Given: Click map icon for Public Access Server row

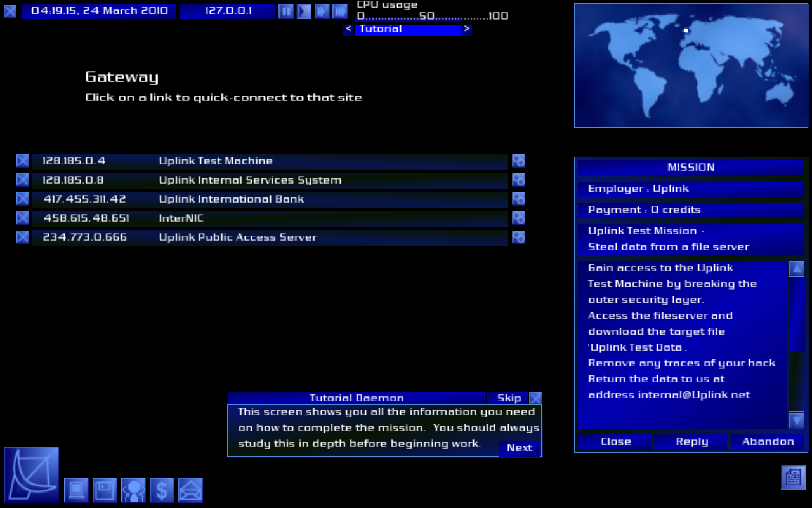Looking at the screenshot, I should point(518,237).
